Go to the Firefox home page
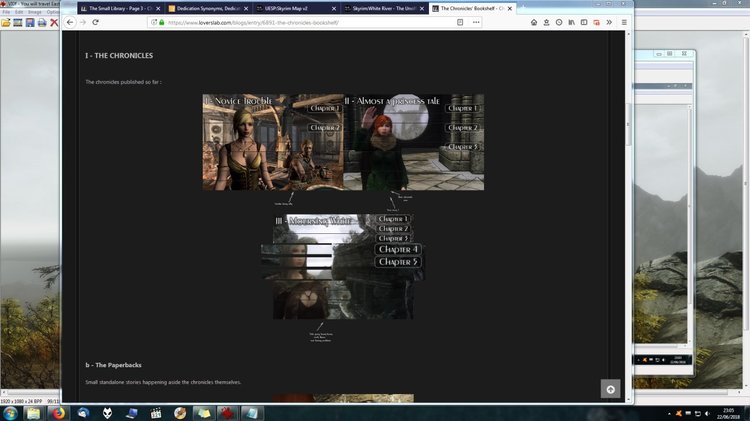The height and width of the screenshot is (421, 750). (534, 22)
